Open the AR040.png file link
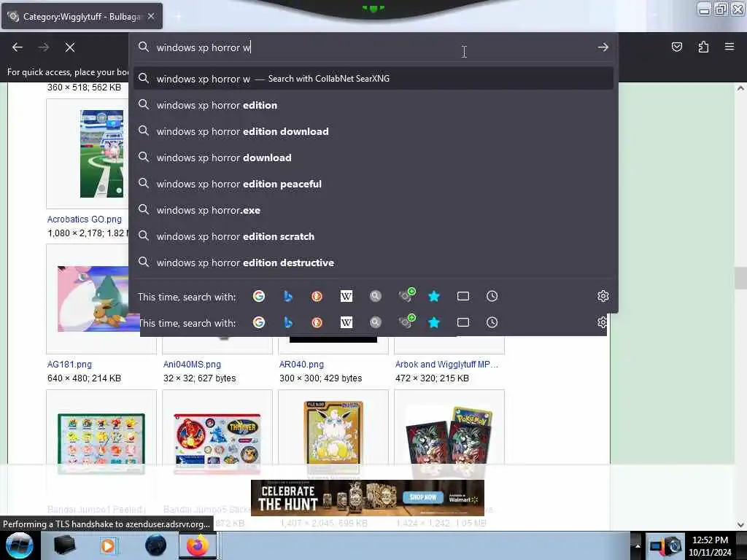747x560 pixels. tap(301, 365)
